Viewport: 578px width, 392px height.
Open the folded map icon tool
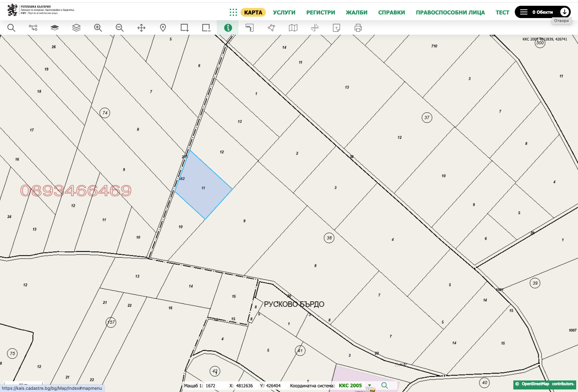[293, 28]
